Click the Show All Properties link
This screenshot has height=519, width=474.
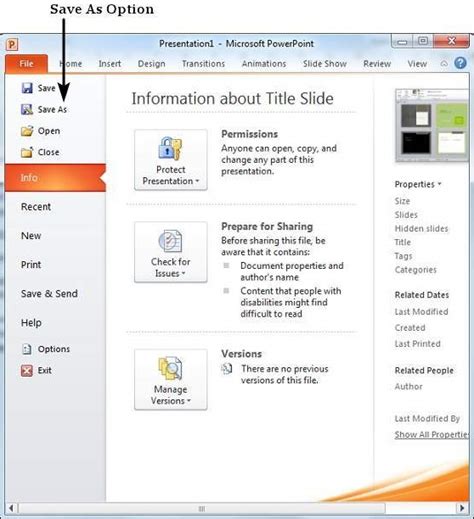click(432, 434)
